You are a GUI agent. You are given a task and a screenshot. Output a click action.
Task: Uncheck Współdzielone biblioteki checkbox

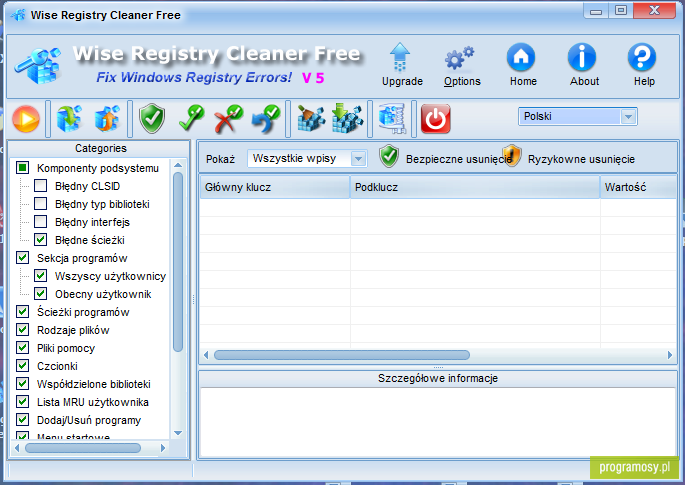tap(23, 383)
